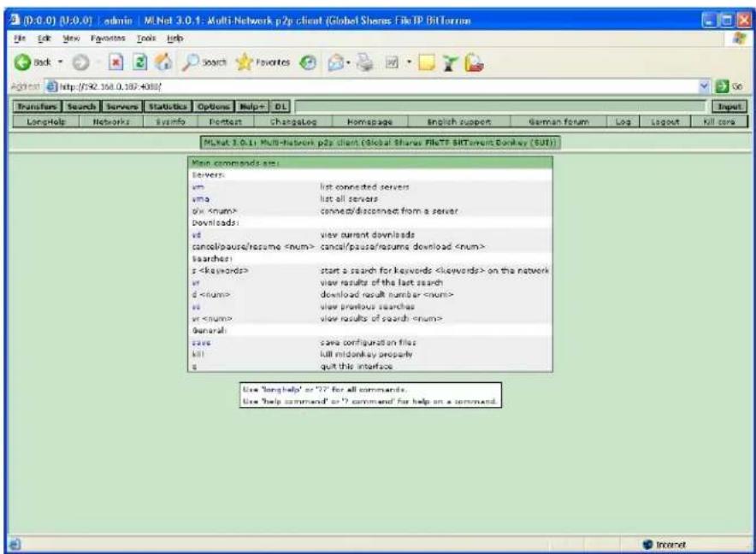Switch to the Options tab
756x554 pixels.
214,107
